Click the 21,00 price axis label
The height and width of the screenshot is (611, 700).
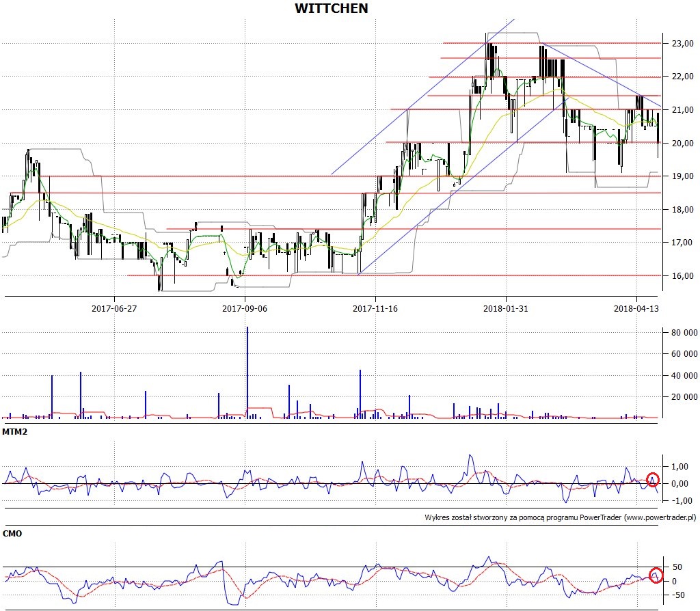pyautogui.click(x=683, y=110)
